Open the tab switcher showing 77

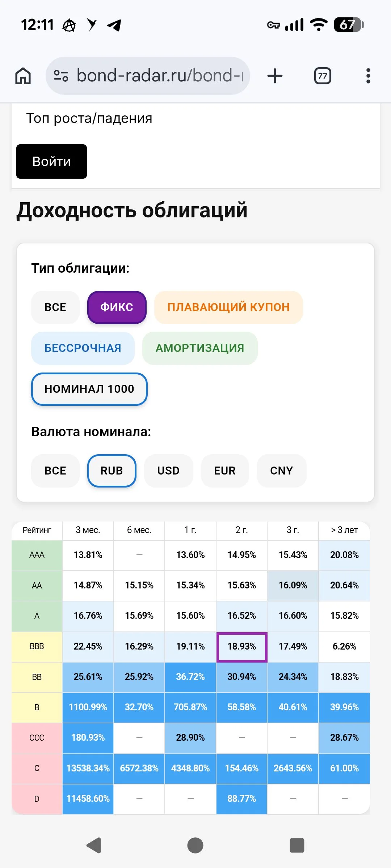[323, 76]
